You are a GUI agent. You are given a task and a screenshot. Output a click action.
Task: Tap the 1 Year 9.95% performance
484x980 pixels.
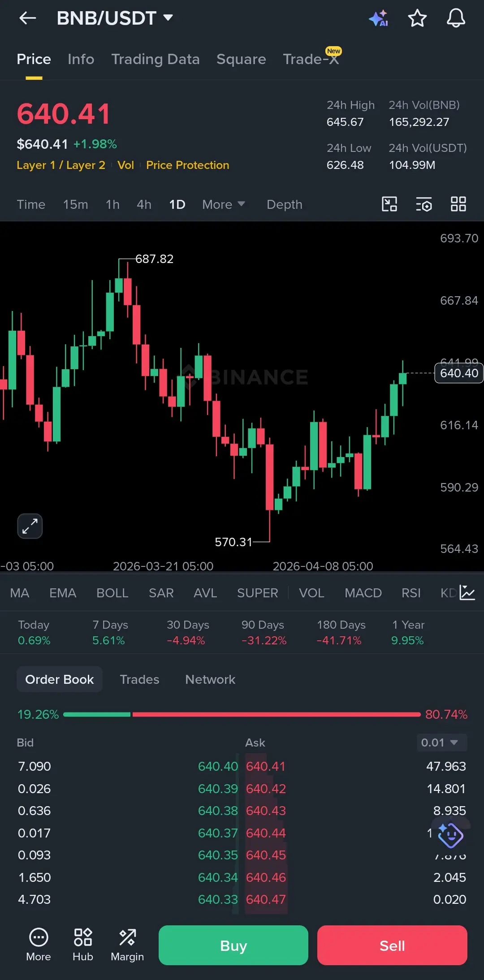[408, 632]
